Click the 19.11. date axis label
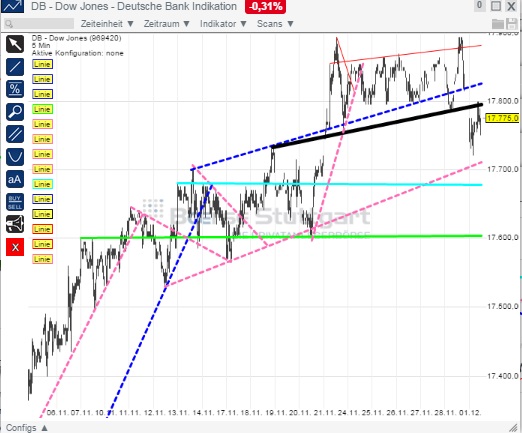522x433 pixels. (276, 413)
